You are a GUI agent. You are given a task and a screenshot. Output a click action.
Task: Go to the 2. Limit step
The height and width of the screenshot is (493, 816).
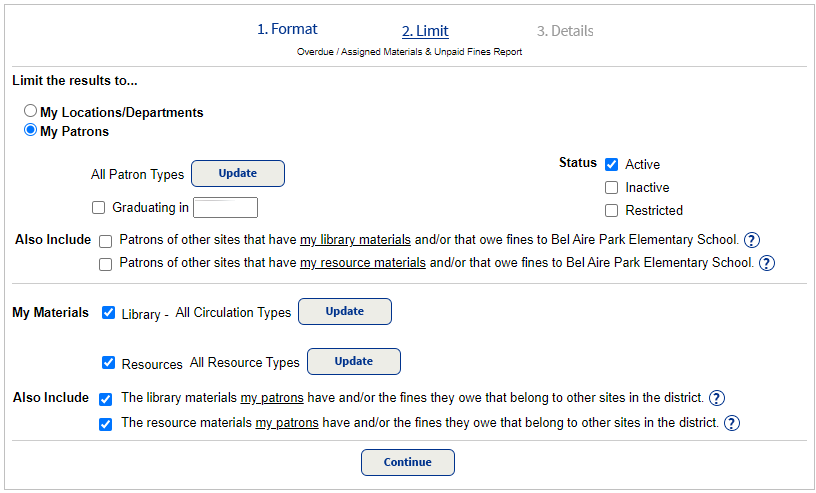pyautogui.click(x=425, y=31)
